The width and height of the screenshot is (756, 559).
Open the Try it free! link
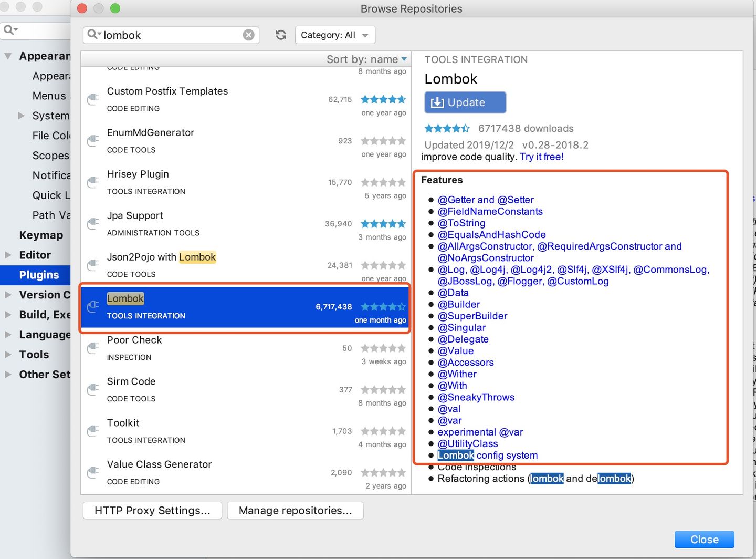tap(542, 157)
